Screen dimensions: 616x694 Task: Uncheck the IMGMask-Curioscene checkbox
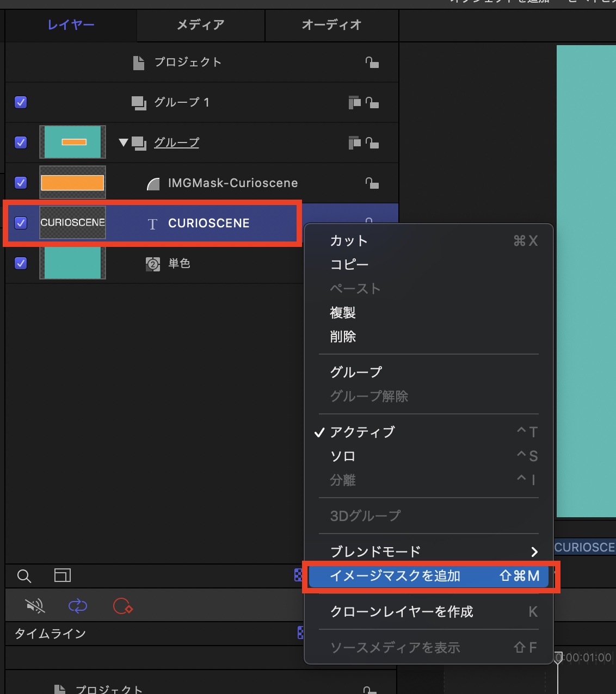click(x=21, y=183)
